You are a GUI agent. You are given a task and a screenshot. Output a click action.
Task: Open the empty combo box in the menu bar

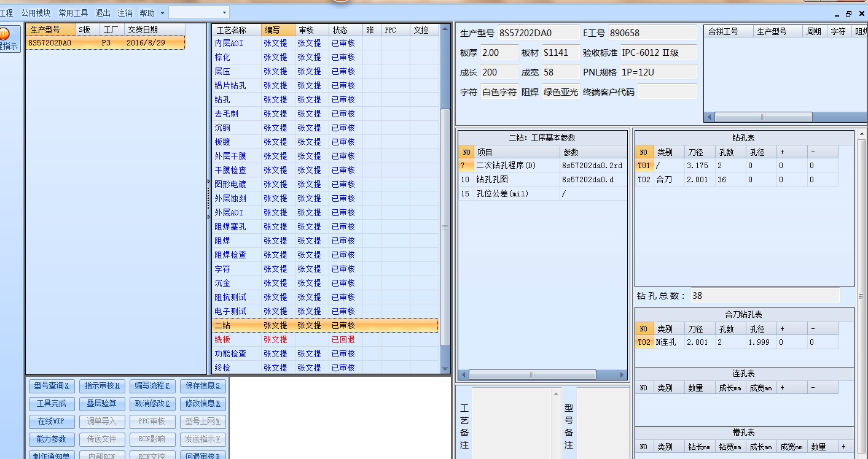coord(198,12)
